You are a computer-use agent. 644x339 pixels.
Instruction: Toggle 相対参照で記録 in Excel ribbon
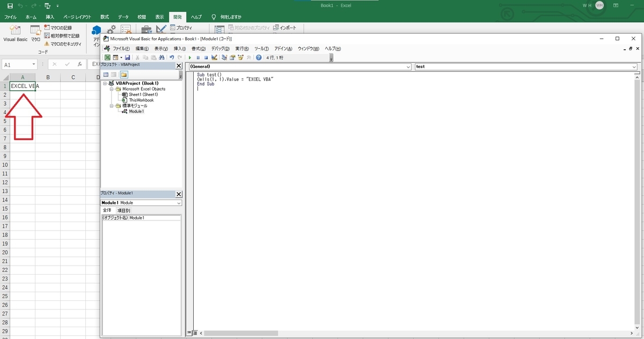point(61,35)
